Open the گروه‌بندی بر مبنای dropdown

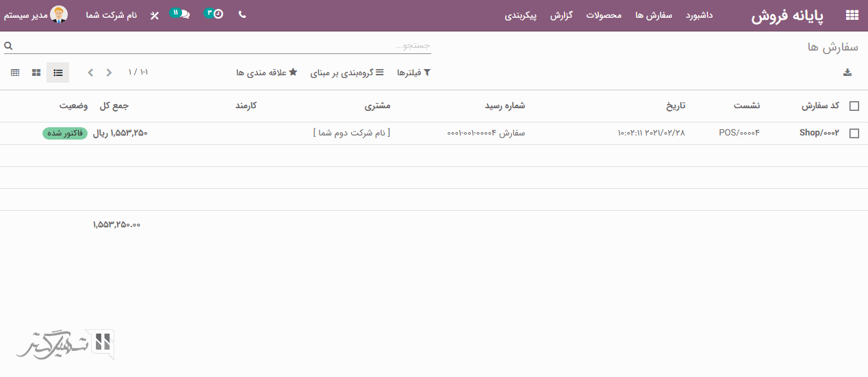click(347, 73)
